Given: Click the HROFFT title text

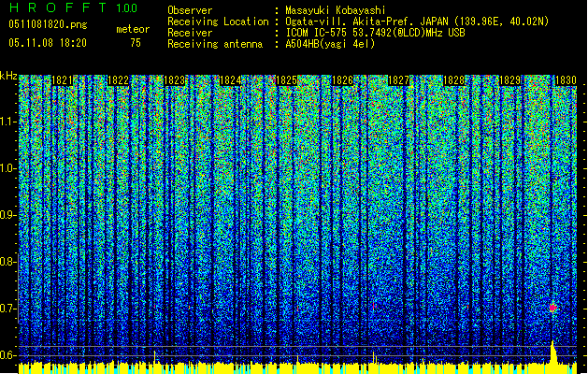Looking at the screenshot, I should pyautogui.click(x=58, y=8).
